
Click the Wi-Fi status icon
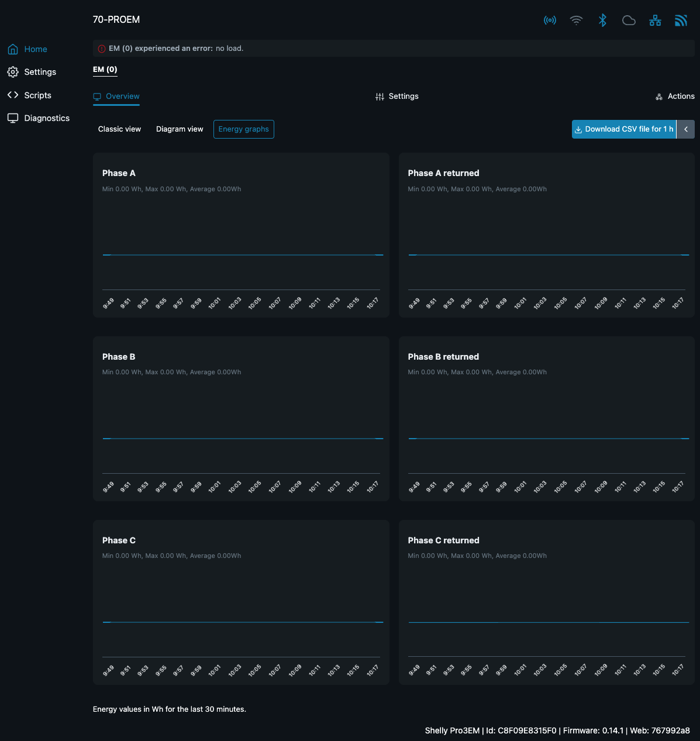point(576,20)
